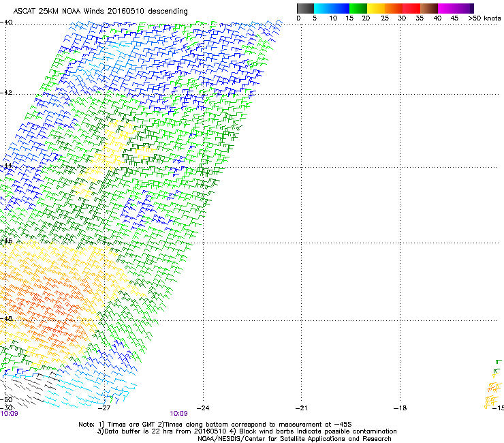This screenshot has height=443, width=504.
Task: Click the '>50 knots' legend label
Action: [x=484, y=18]
